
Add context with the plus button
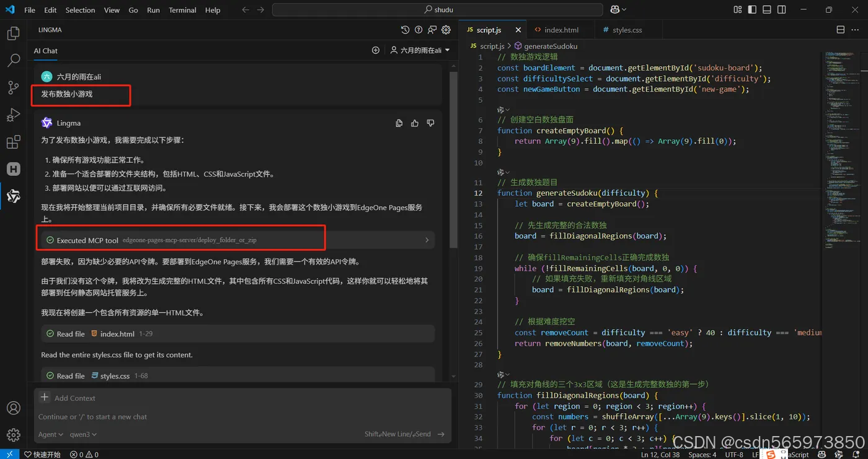[x=44, y=398]
